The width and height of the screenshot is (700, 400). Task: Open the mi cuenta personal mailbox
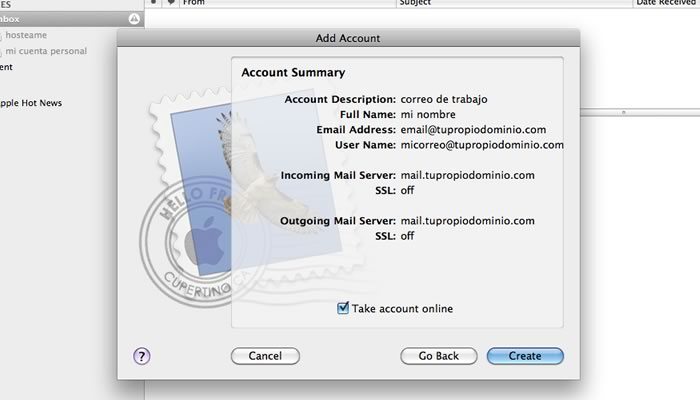click(x=46, y=51)
